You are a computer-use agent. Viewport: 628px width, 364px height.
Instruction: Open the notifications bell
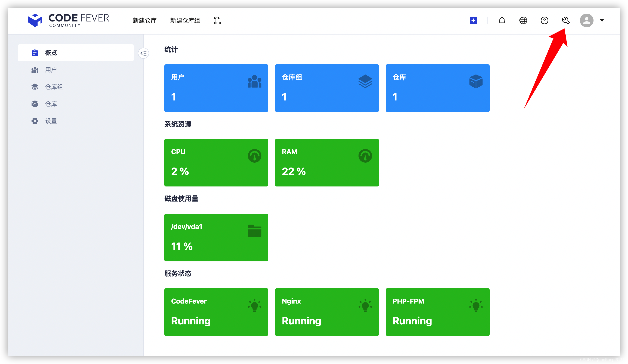502,20
